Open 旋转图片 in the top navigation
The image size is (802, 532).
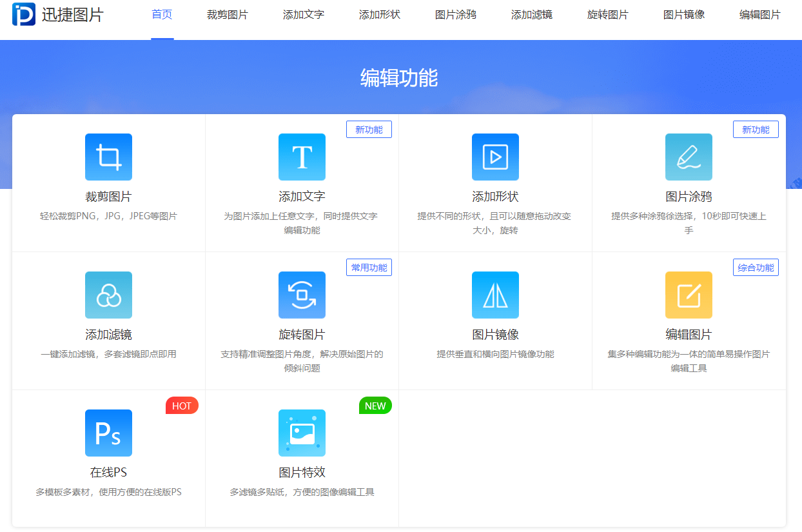(x=608, y=14)
